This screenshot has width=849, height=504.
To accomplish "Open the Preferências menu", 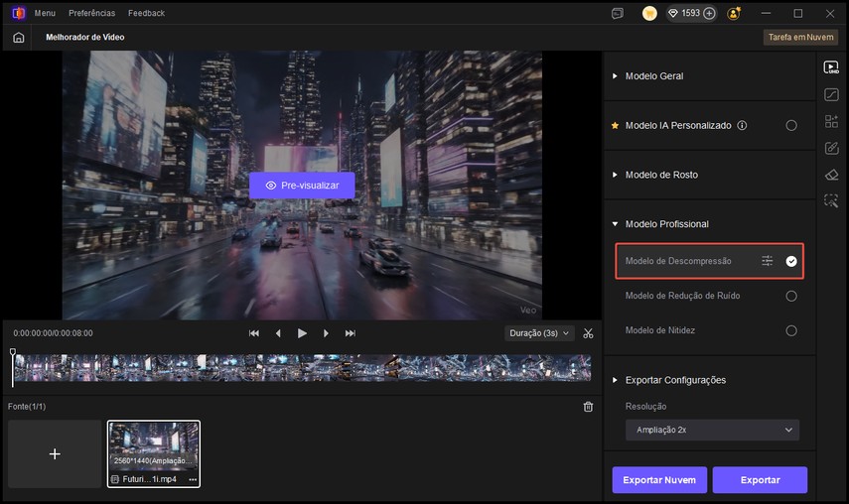I will tap(91, 14).
